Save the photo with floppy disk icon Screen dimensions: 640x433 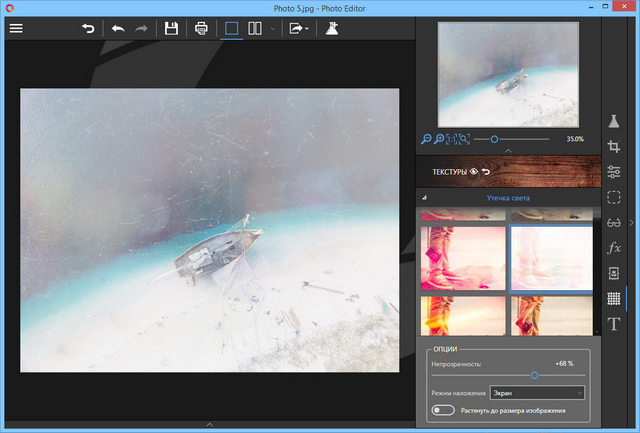click(171, 28)
